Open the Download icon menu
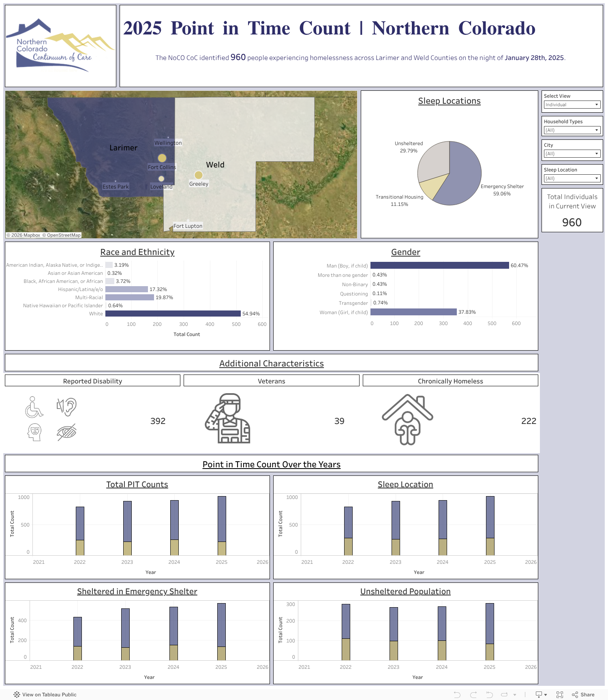The image size is (608, 700). pos(541,695)
